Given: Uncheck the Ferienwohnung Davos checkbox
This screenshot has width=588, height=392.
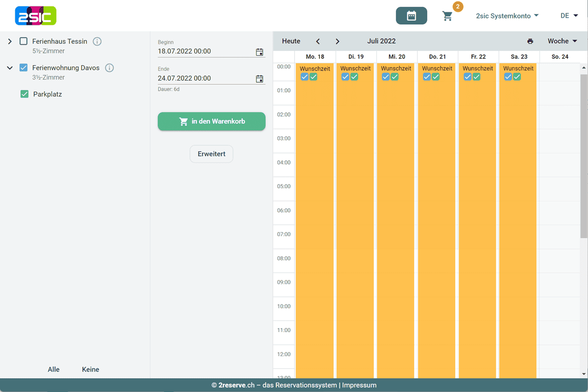Looking at the screenshot, I should click(x=24, y=68).
